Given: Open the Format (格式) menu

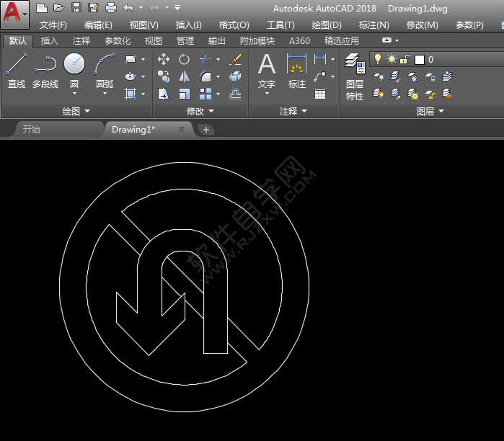Looking at the screenshot, I should [x=234, y=24].
